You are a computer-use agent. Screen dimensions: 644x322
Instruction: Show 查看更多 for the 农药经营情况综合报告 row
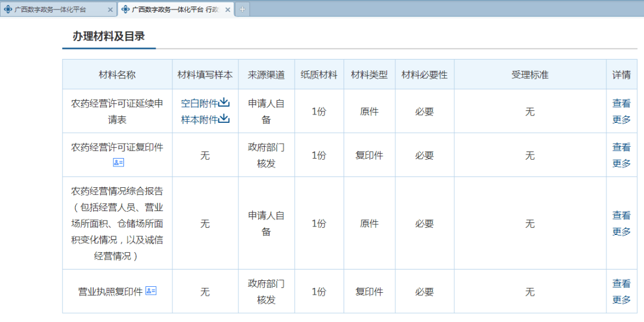pos(621,223)
